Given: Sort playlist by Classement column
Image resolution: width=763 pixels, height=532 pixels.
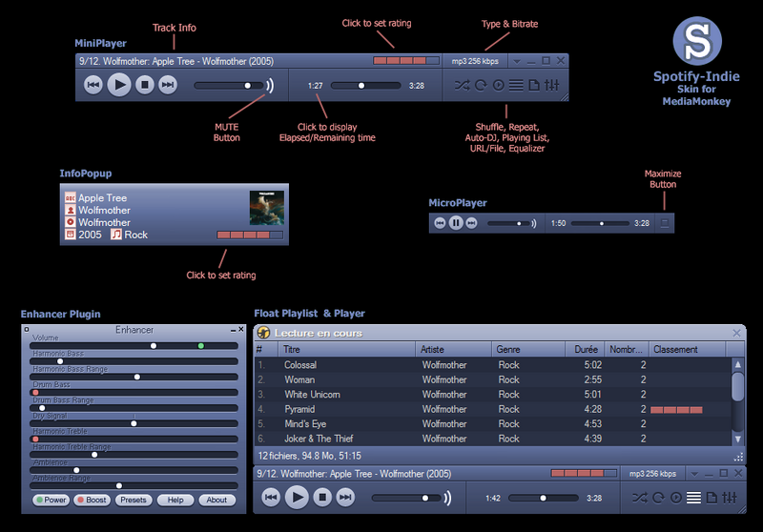Looking at the screenshot, I should (687, 349).
